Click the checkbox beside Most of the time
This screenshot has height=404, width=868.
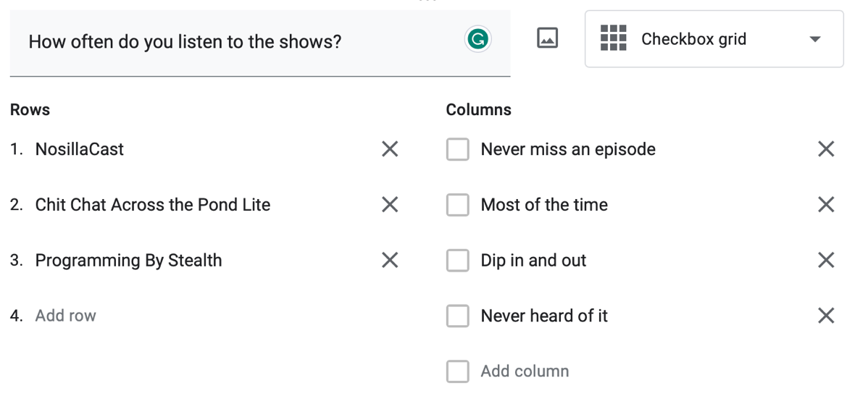tap(457, 206)
